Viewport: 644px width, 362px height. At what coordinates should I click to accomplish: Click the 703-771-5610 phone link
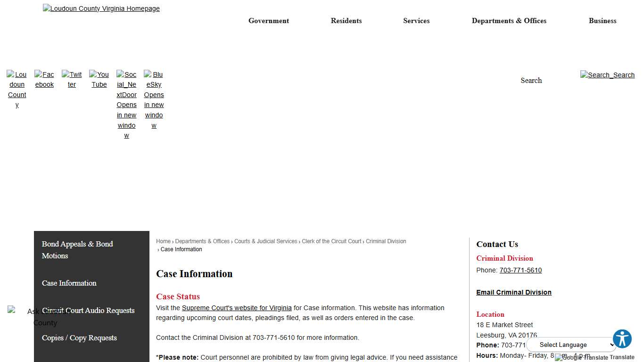(x=520, y=270)
